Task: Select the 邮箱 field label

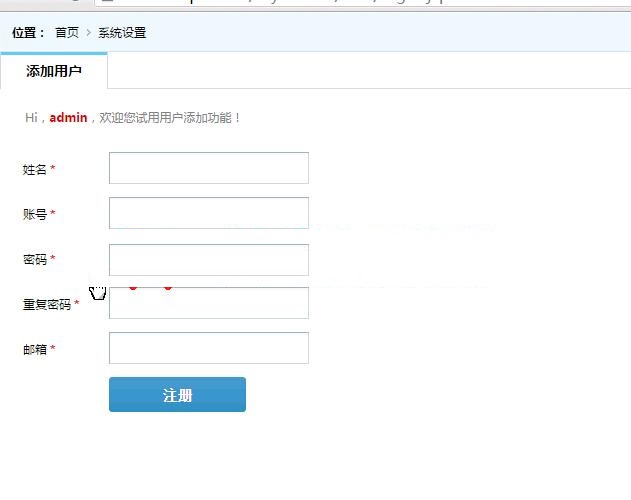Action: (35, 349)
